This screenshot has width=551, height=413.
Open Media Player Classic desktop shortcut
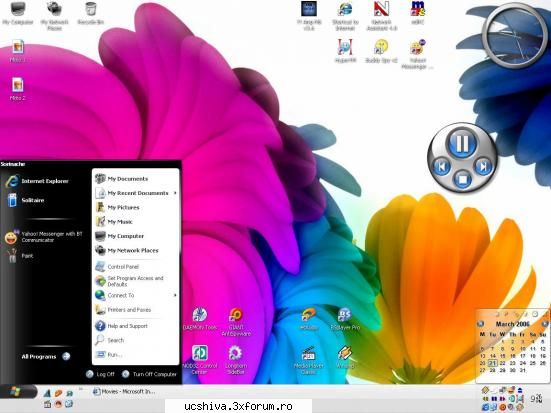click(309, 360)
